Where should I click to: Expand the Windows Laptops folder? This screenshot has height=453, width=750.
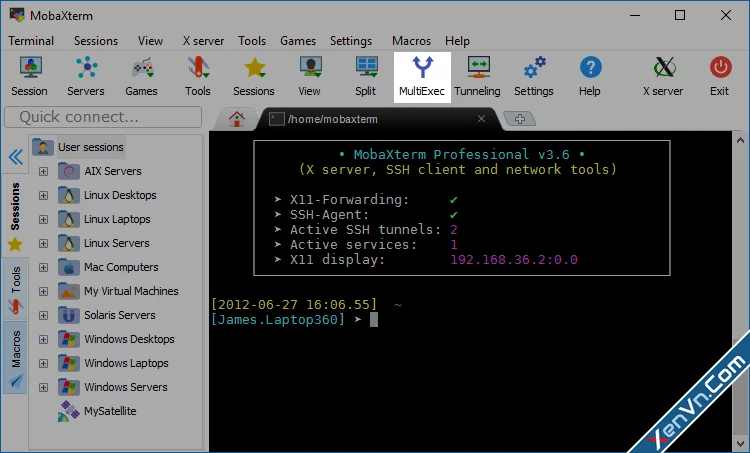click(x=44, y=363)
